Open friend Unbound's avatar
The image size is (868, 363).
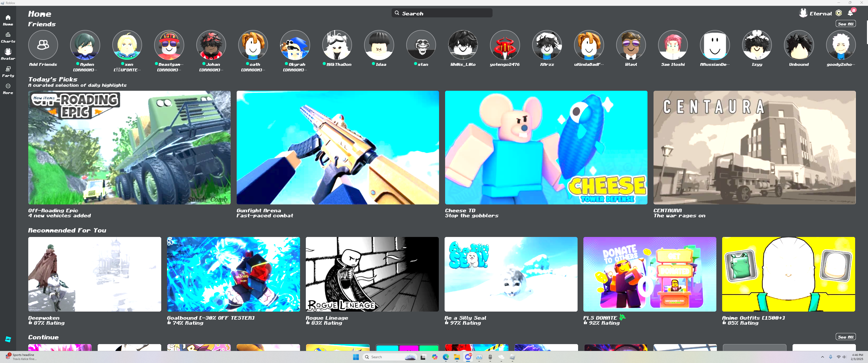(799, 45)
